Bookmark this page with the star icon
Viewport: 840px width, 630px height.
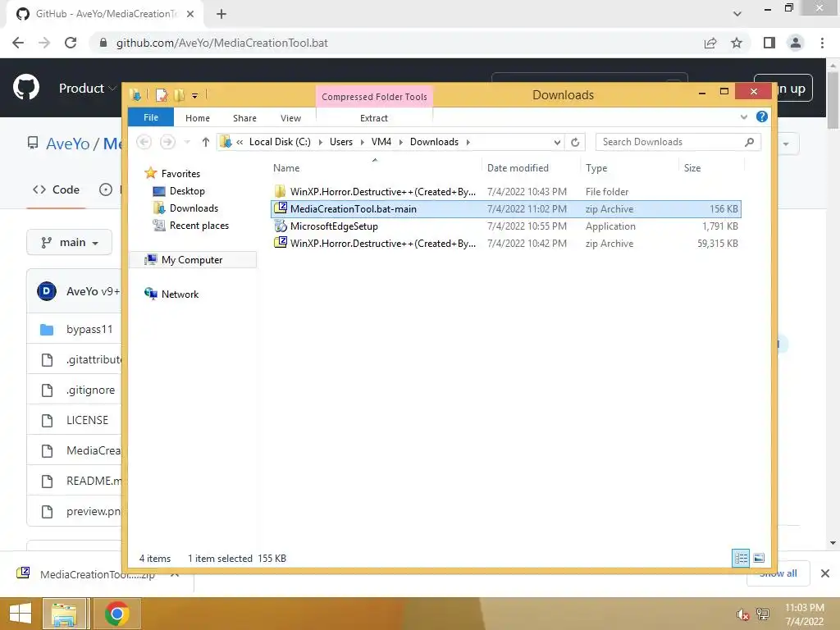pos(737,43)
